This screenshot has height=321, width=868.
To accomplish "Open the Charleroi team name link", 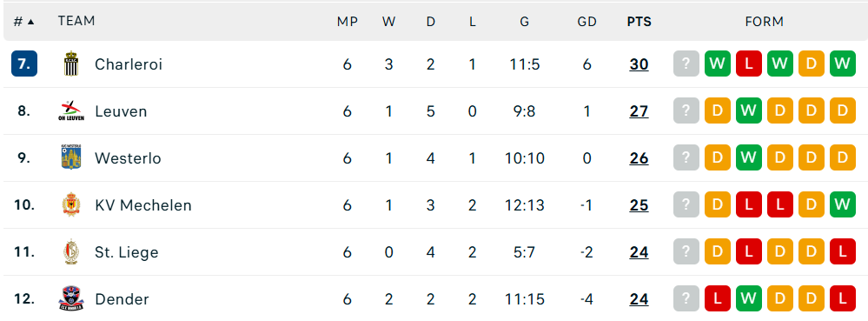I will (129, 64).
